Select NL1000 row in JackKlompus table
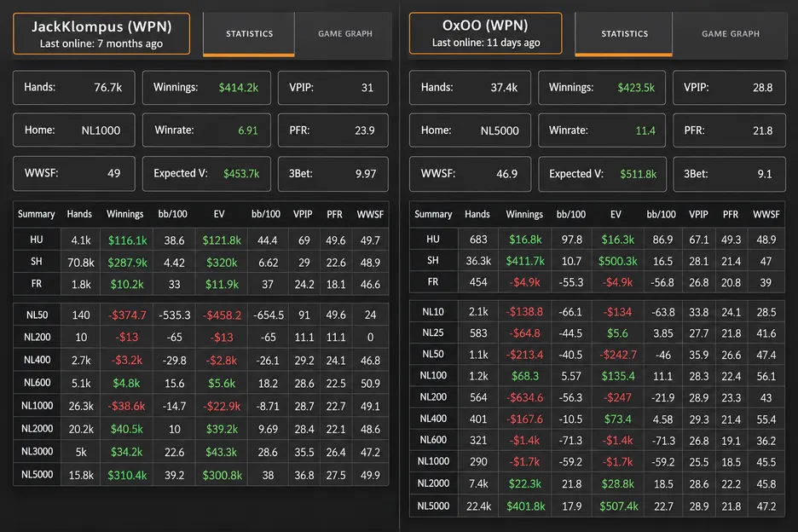This screenshot has width=798, height=532. 201,406
